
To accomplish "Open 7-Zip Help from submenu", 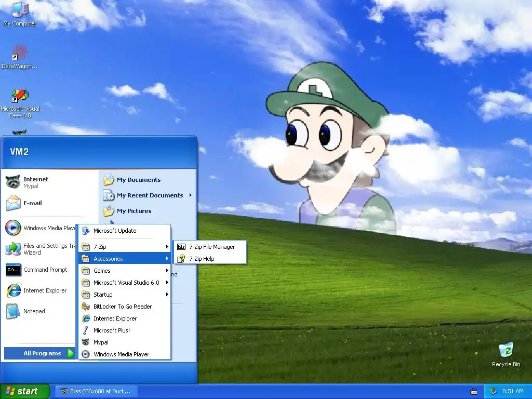I will (x=210, y=259).
